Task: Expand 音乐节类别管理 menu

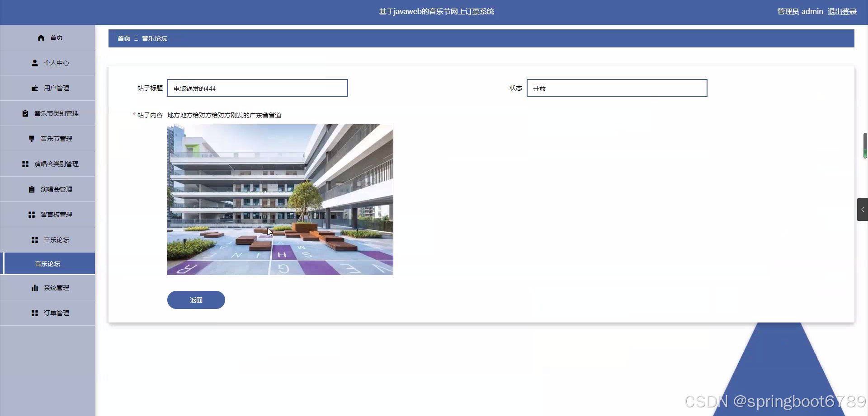Action: (47, 113)
